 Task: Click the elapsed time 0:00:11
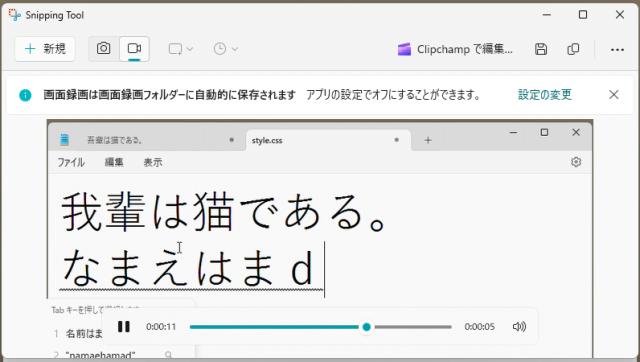coord(161,327)
